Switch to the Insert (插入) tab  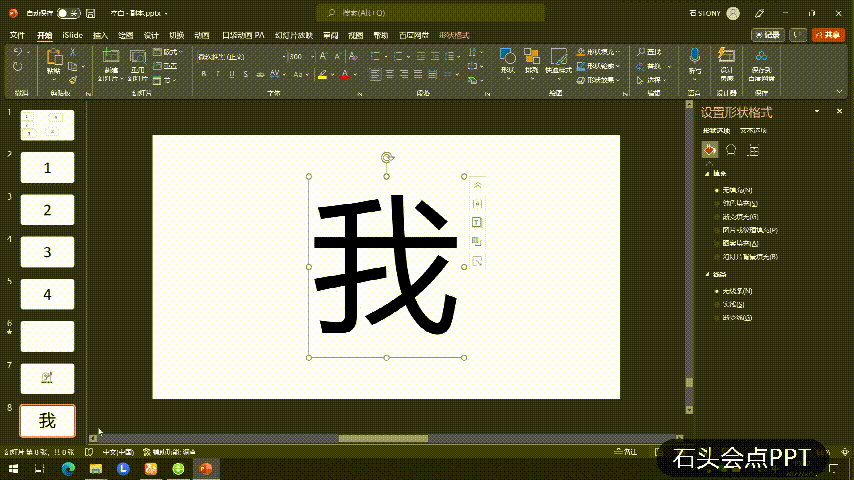(100, 35)
